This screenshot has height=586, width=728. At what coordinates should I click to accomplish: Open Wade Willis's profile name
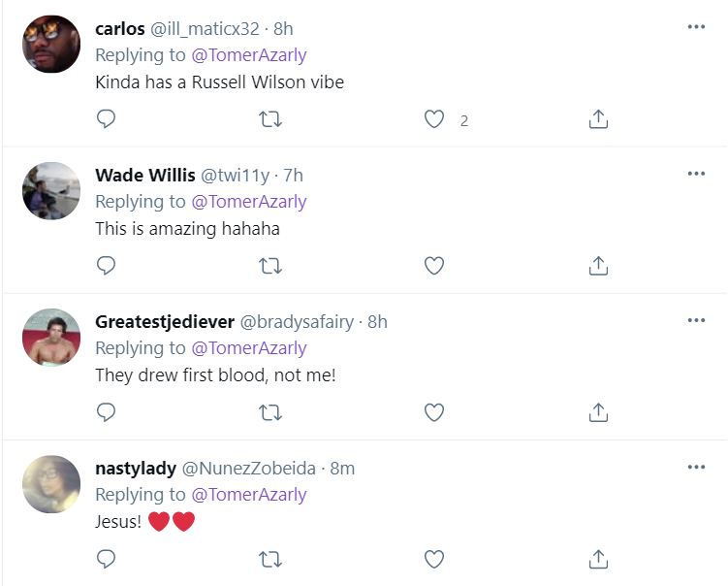[x=144, y=175]
